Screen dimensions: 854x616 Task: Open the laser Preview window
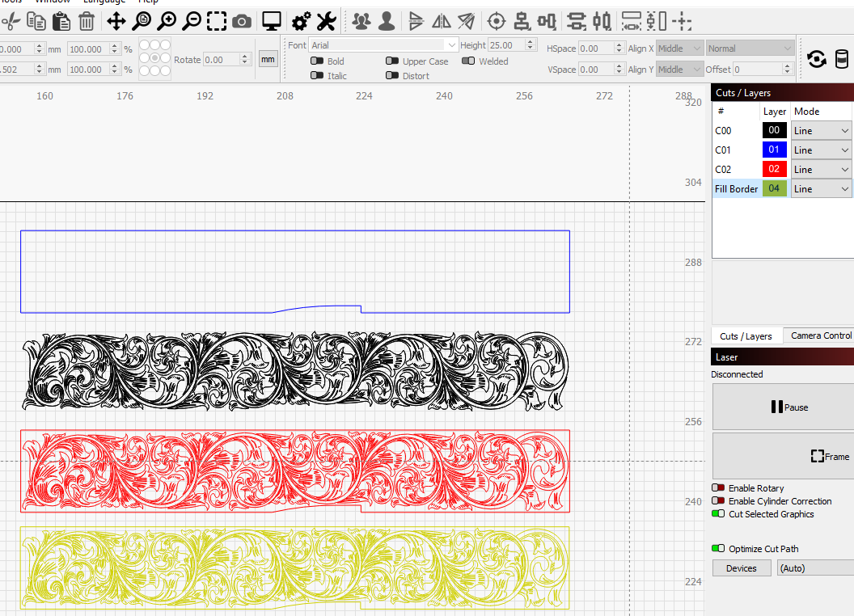coord(271,21)
